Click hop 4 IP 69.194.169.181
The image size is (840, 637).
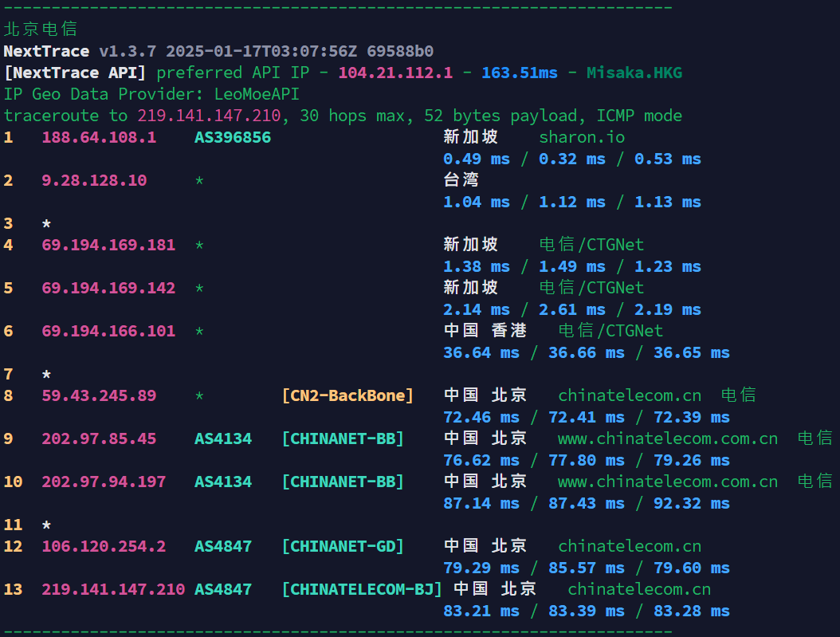[x=108, y=245]
